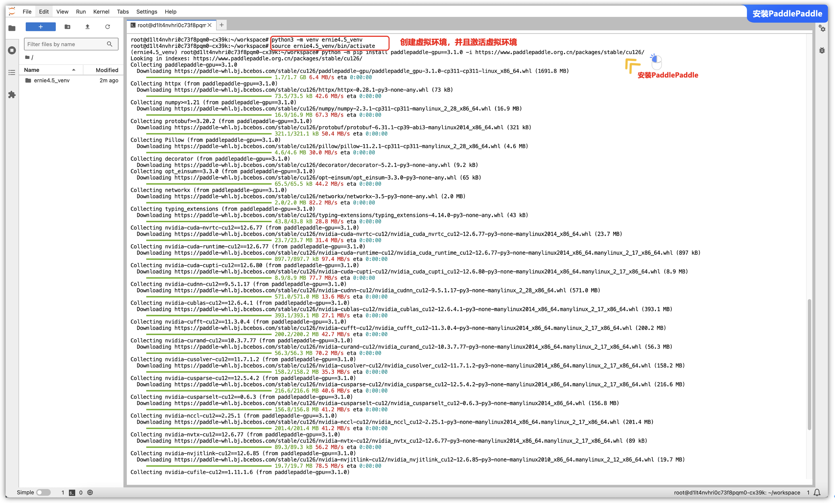Click the terminal vertical scrollbar thumb

(809, 364)
